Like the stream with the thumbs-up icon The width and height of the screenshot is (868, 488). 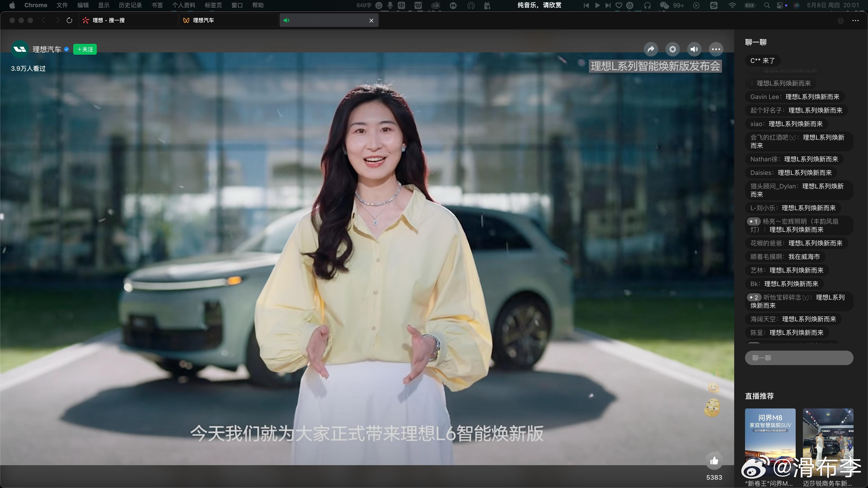click(x=714, y=461)
